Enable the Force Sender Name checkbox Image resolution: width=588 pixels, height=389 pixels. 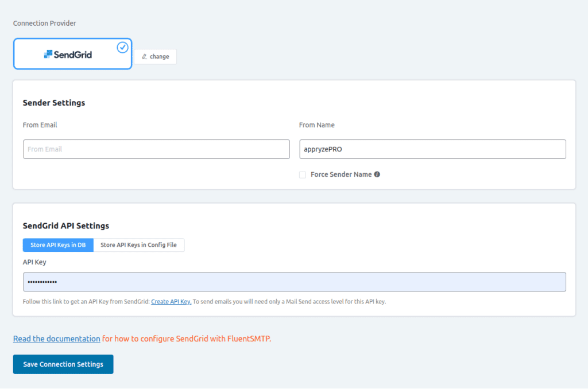303,174
